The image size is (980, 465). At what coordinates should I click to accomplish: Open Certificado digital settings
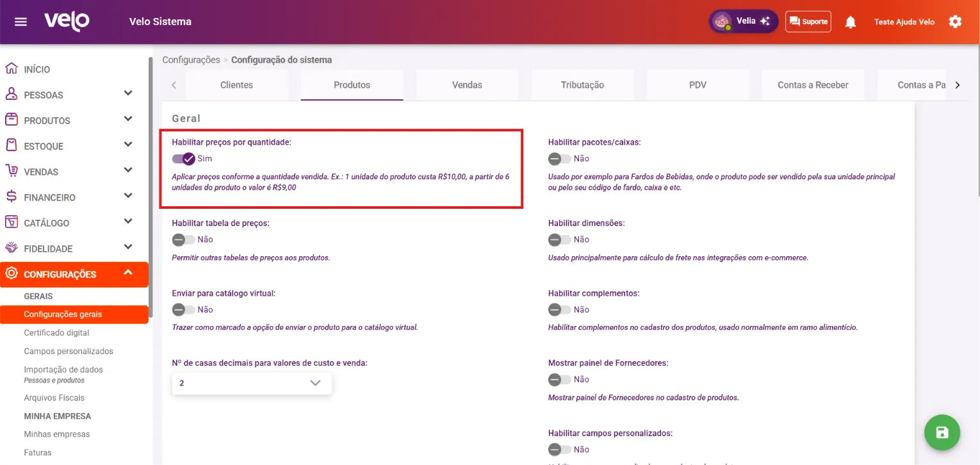click(56, 333)
